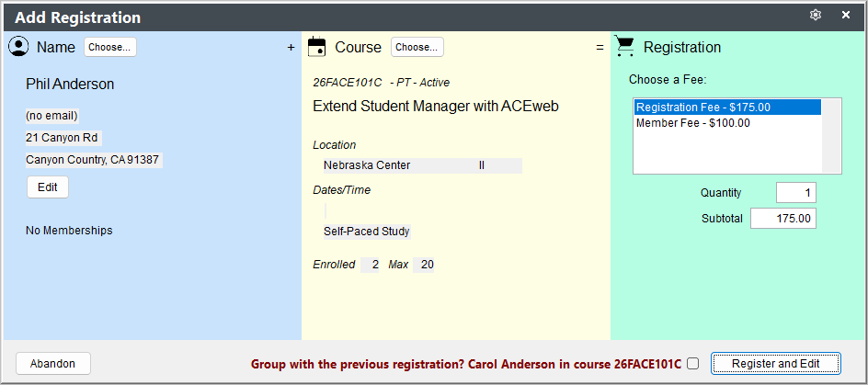Image resolution: width=868 pixels, height=385 pixels.
Task: Click the empty Dates/Time field
Action: coord(325,210)
